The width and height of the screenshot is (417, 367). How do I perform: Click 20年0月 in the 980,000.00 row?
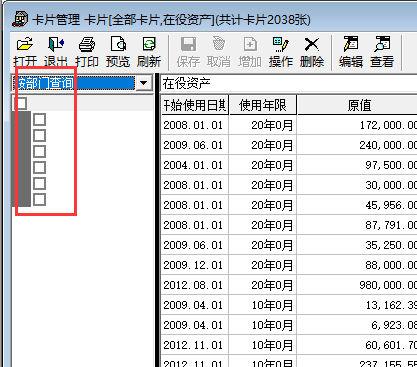pyautogui.click(x=263, y=285)
